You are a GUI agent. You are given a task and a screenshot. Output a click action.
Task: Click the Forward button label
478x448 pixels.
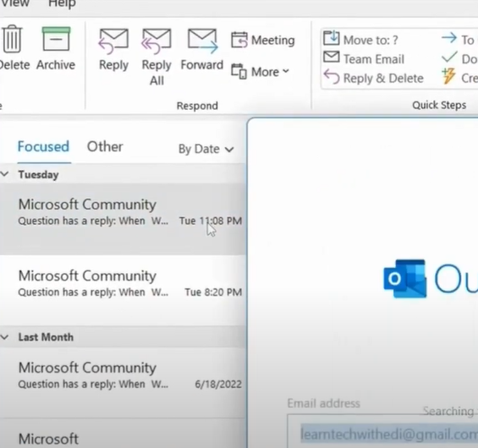pyautogui.click(x=202, y=65)
